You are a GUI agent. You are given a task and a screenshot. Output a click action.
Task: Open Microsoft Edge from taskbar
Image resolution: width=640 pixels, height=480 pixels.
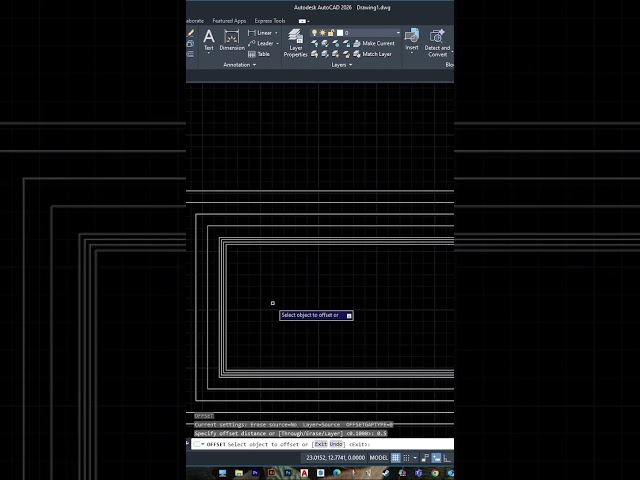click(337, 473)
